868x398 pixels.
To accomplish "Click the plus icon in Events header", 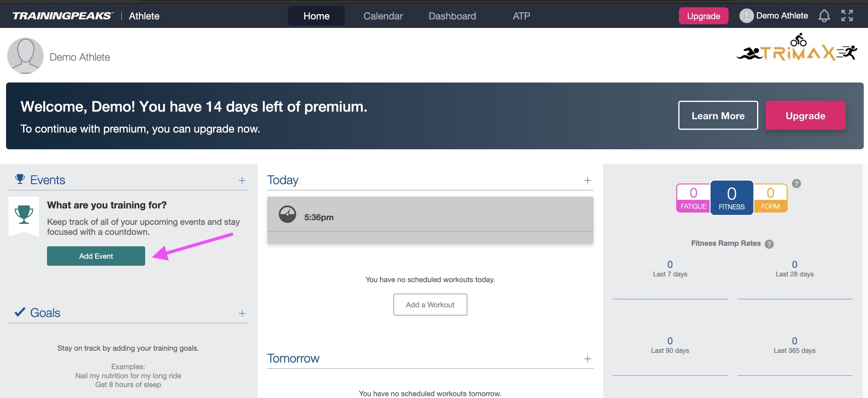I will click(242, 180).
